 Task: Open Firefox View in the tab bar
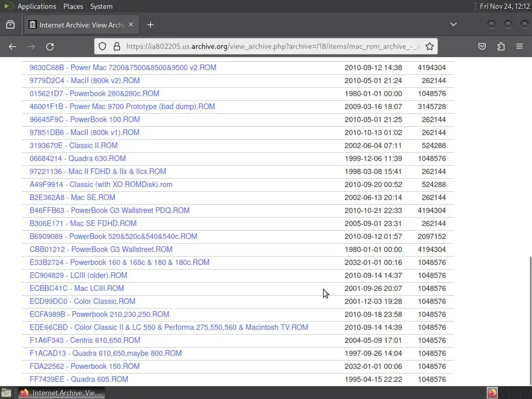pos(10,25)
